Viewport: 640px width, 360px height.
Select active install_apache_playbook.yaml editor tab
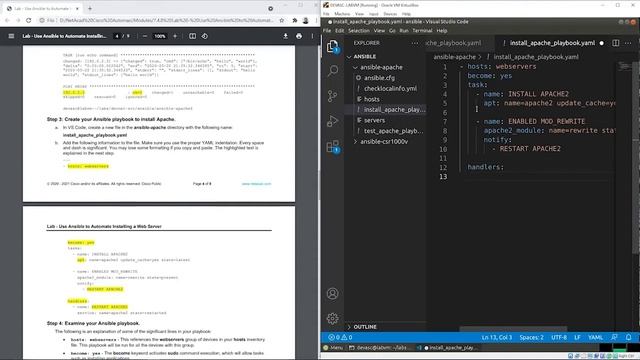[552, 43]
